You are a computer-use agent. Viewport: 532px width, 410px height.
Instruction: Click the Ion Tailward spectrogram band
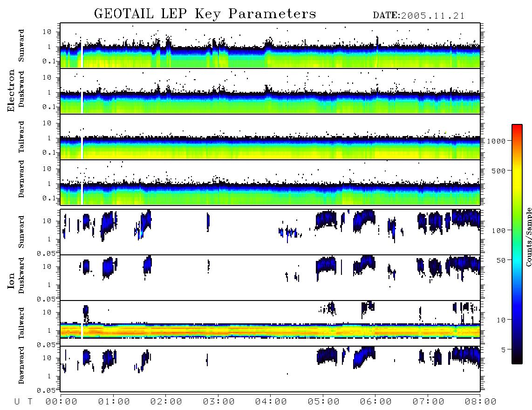point(270,331)
